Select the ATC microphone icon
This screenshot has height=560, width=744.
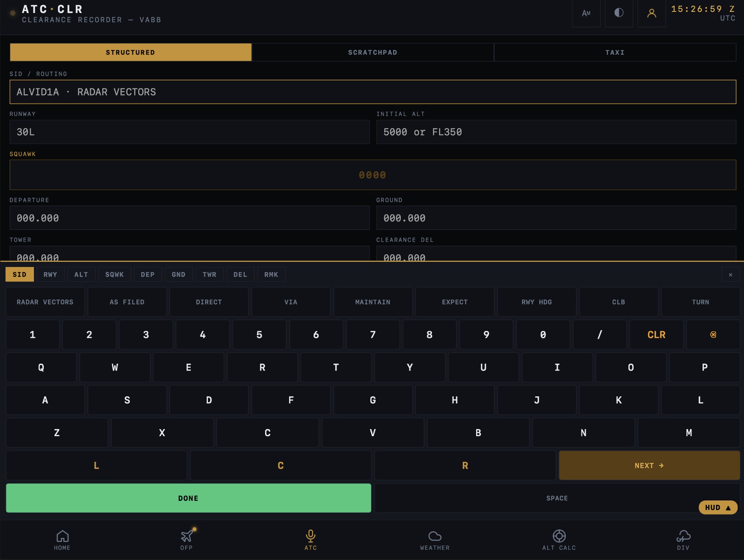point(311,540)
